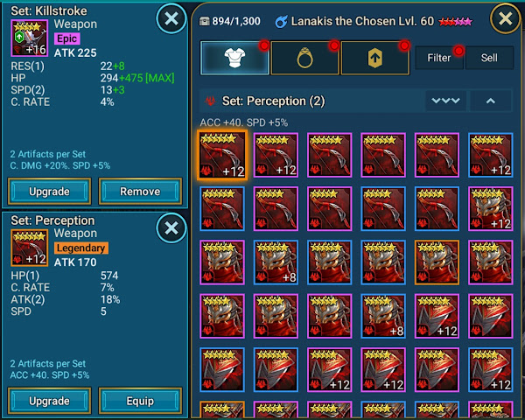Equip the Perception legendary weapon
Screen dimensions: 525x420
140,401
